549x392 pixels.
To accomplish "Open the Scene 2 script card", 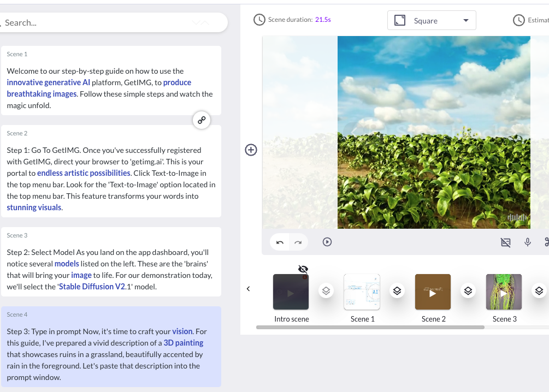I will [x=111, y=171].
